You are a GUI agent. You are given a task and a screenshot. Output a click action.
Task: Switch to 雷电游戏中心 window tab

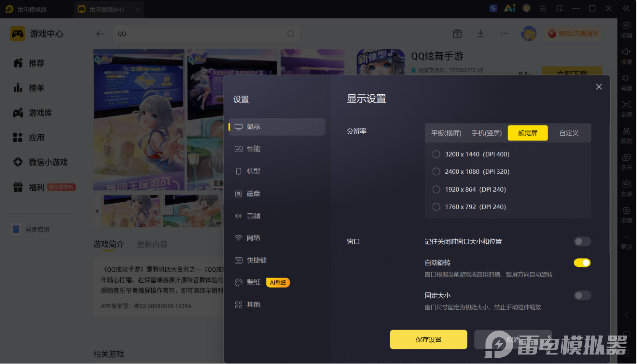click(108, 9)
